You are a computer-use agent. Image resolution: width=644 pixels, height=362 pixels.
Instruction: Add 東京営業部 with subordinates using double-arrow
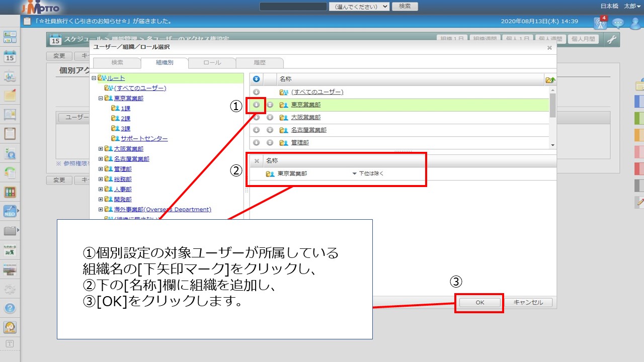click(x=270, y=105)
